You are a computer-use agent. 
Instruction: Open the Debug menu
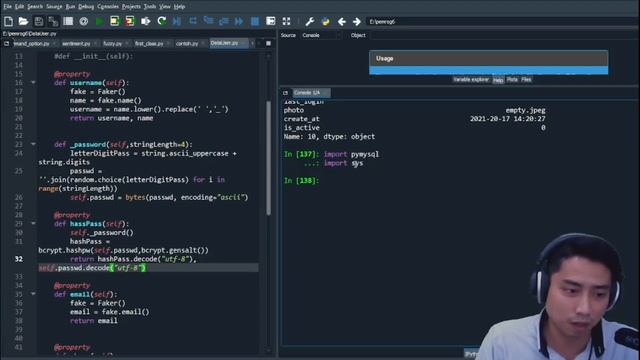(86, 7)
